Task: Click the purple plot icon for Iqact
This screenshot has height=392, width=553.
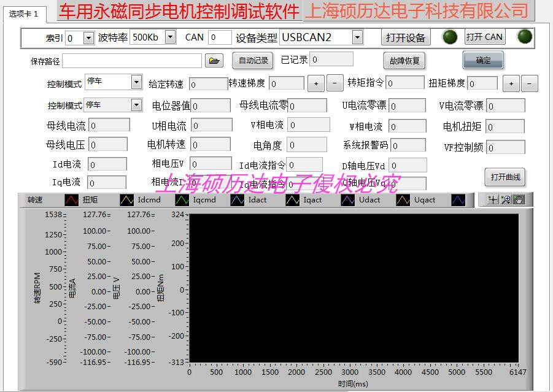Action: (x=348, y=200)
